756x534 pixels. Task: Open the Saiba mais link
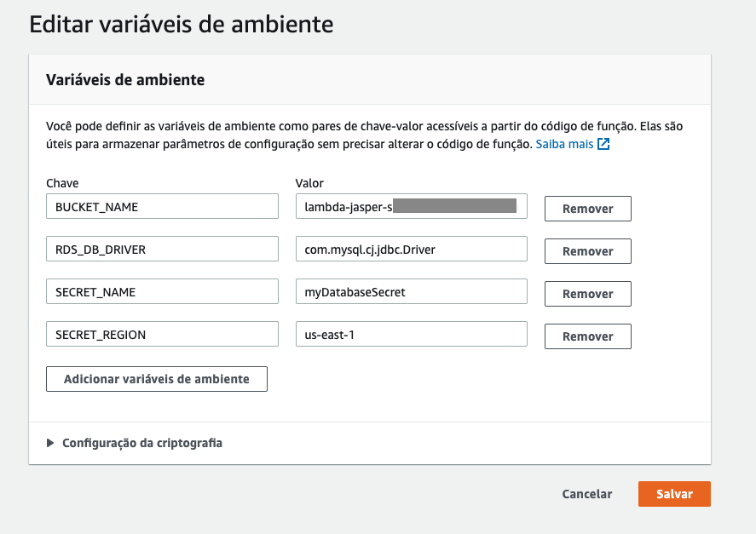564,145
